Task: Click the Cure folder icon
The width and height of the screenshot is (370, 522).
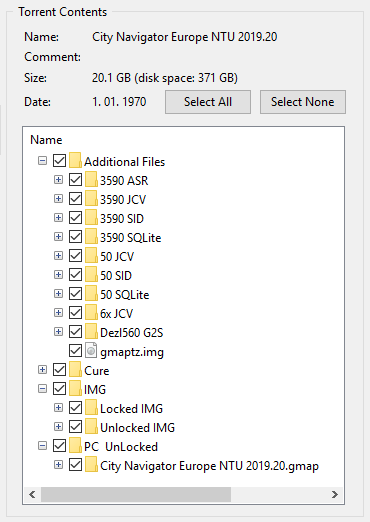Action: (x=75, y=369)
